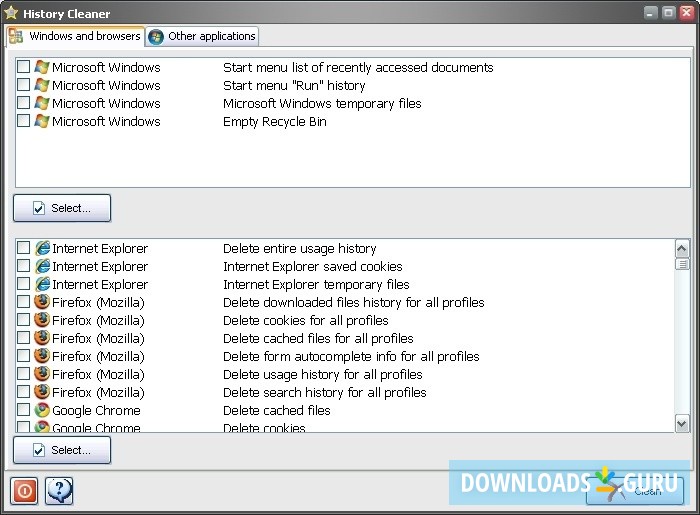Tick Internet Explorer entire usage history checkbox

(23, 248)
